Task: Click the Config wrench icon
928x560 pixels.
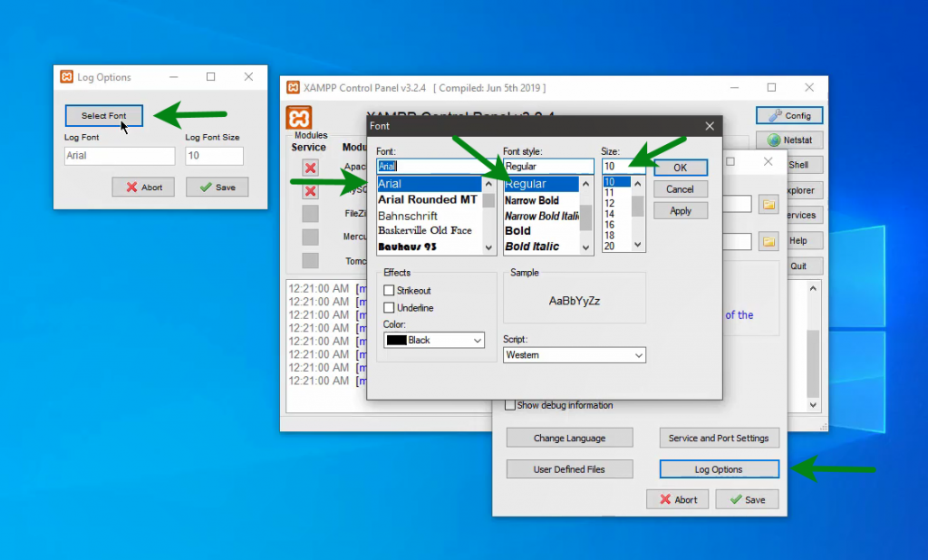Action: coord(775,115)
